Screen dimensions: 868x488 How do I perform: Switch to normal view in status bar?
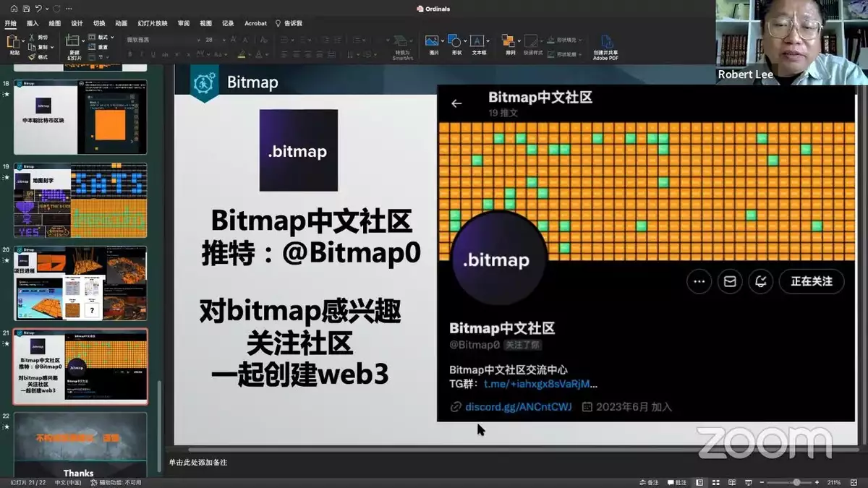[699, 482]
